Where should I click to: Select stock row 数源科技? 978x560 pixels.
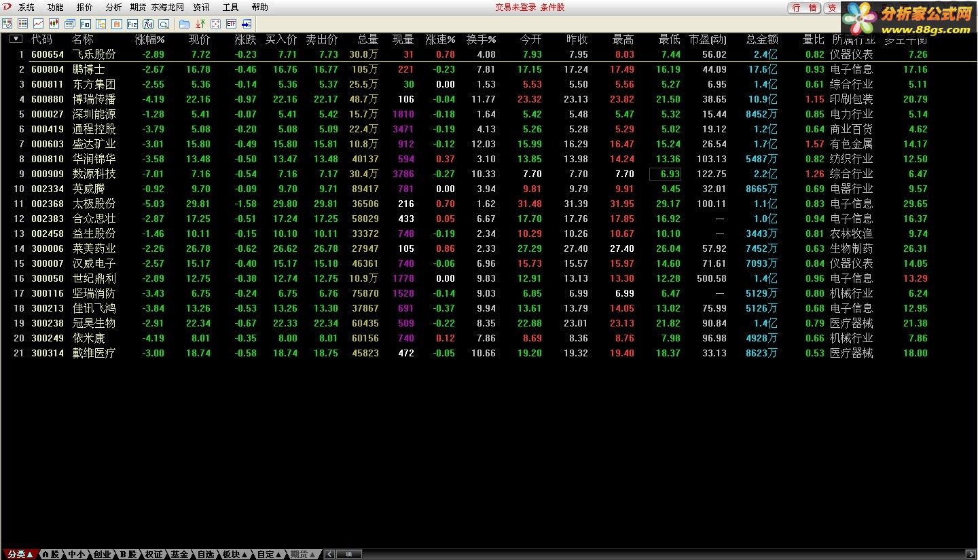click(x=489, y=174)
